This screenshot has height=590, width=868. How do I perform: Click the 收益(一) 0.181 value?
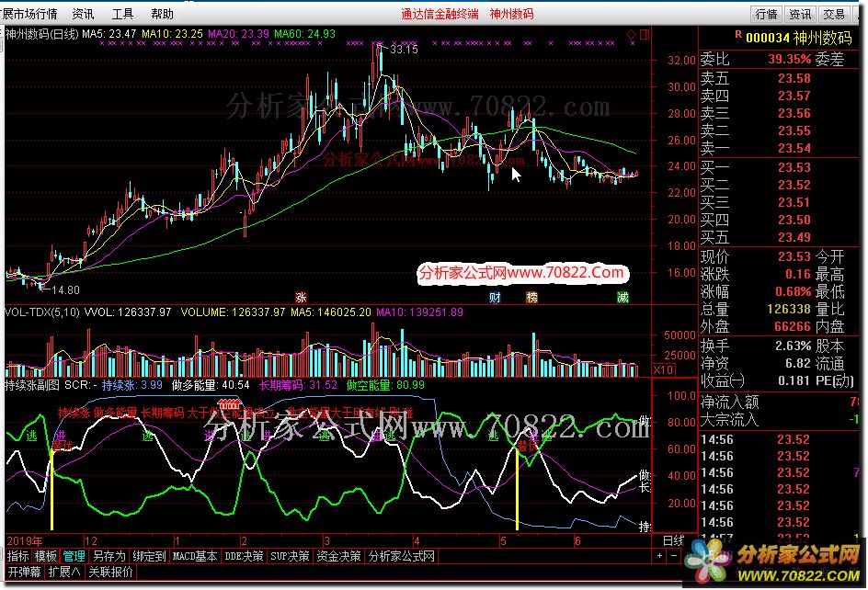[794, 380]
